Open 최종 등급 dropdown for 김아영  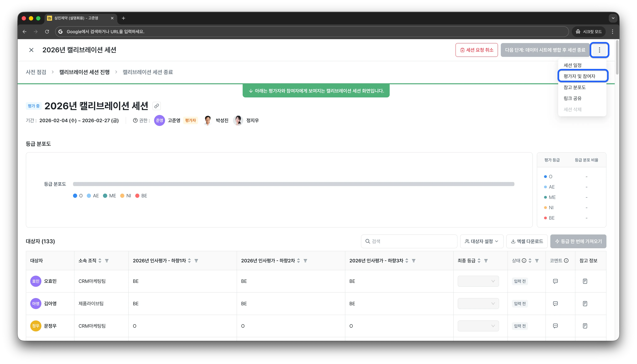pyautogui.click(x=478, y=304)
